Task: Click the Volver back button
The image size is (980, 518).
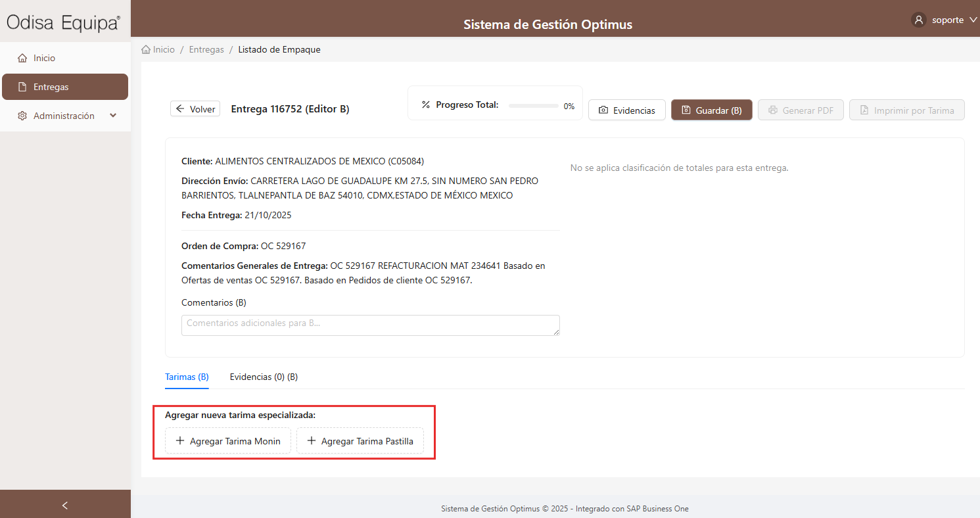Action: [195, 109]
